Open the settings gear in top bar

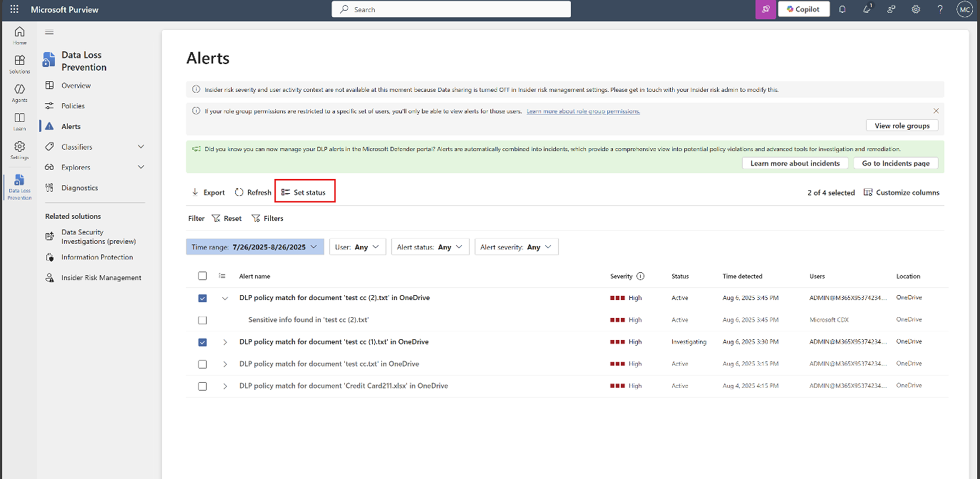[x=916, y=9]
